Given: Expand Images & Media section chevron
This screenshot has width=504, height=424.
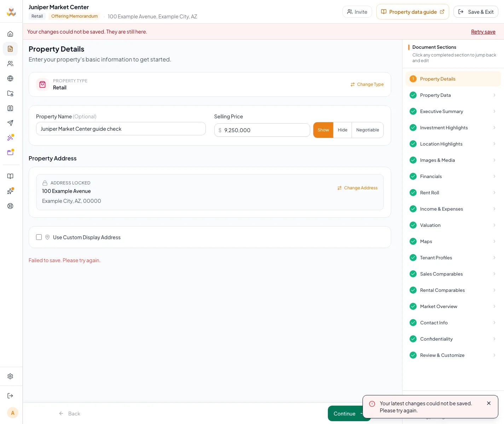Looking at the screenshot, I should tap(494, 160).
